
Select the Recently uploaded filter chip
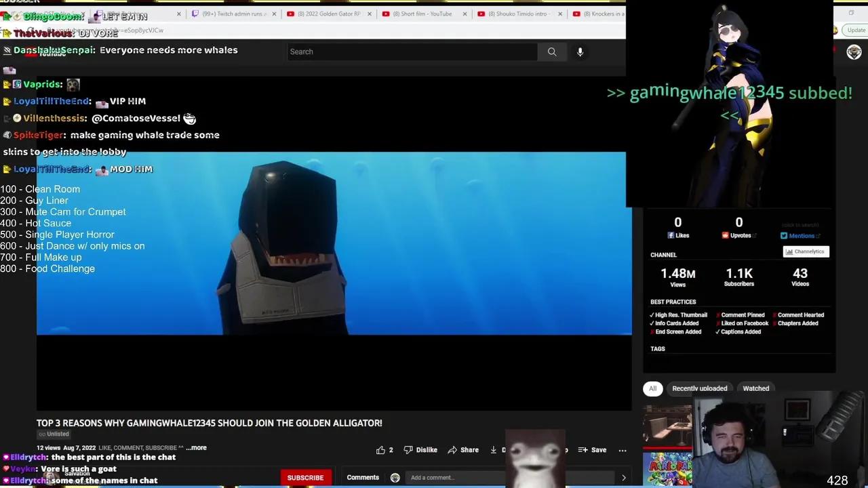click(699, 388)
